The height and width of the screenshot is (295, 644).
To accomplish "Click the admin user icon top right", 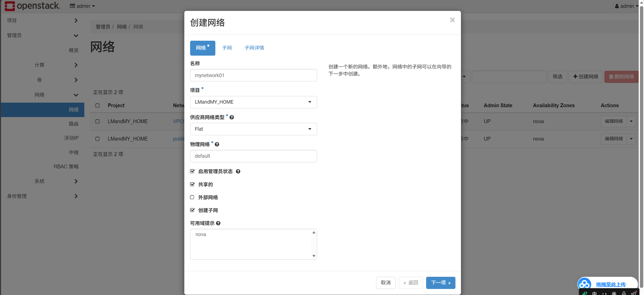I will (617, 6).
